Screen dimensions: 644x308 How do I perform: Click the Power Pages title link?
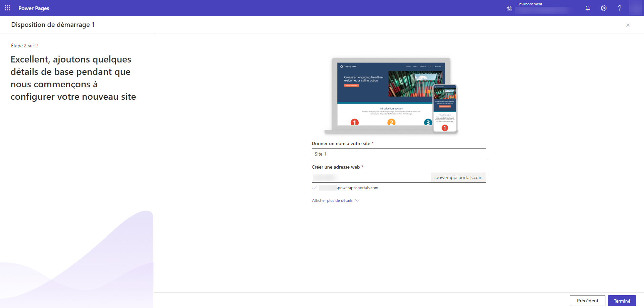click(x=34, y=8)
